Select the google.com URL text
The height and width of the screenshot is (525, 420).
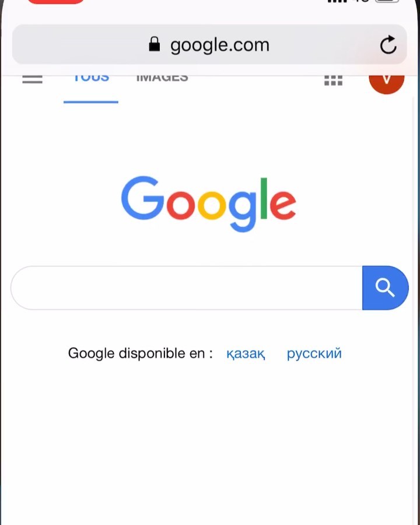pos(220,45)
